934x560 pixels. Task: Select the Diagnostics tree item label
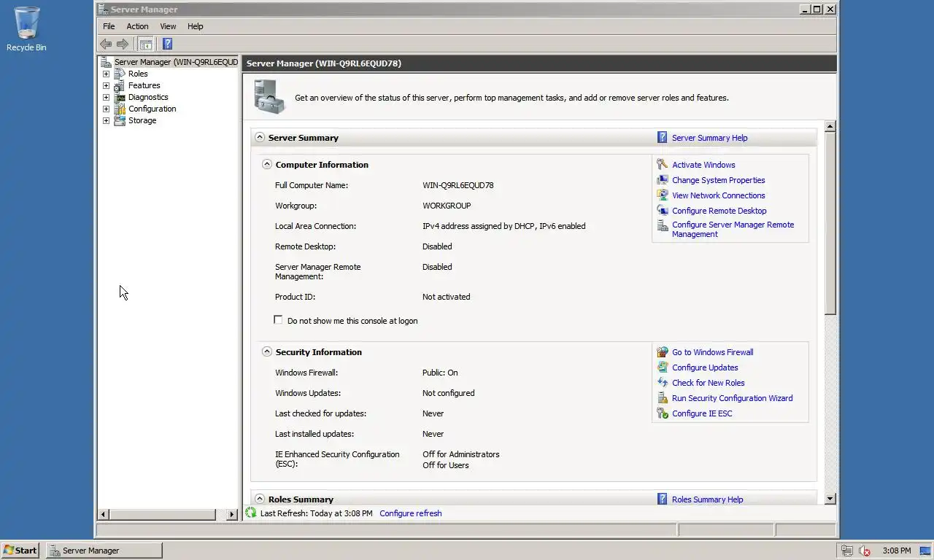point(148,97)
